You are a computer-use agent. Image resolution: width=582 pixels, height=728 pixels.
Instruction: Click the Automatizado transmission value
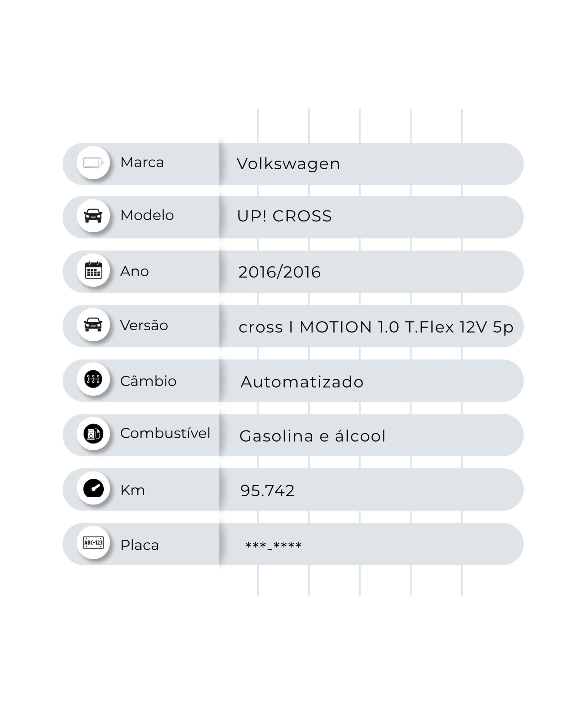[302, 382]
